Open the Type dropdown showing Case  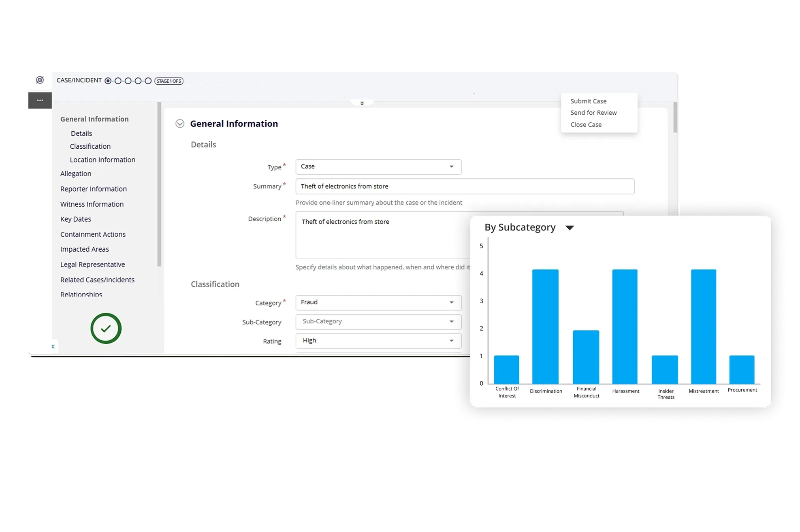pyautogui.click(x=378, y=167)
